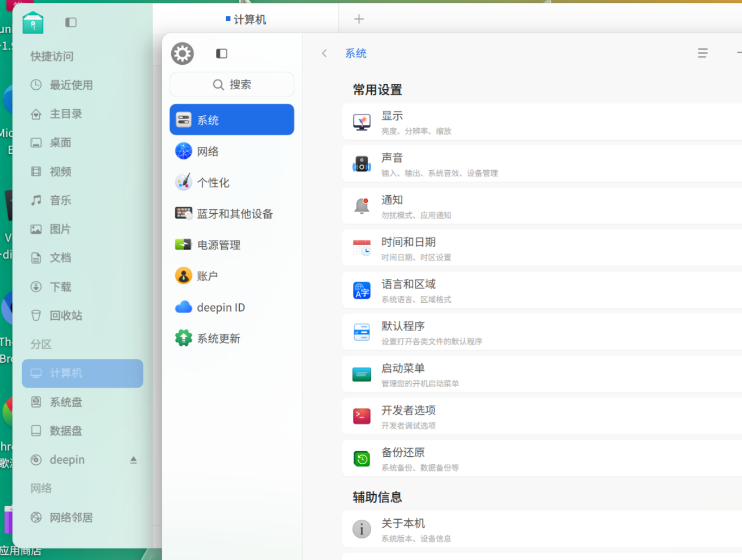
Task: Select 个性化 personalization in the sidebar
Action: pos(232,182)
